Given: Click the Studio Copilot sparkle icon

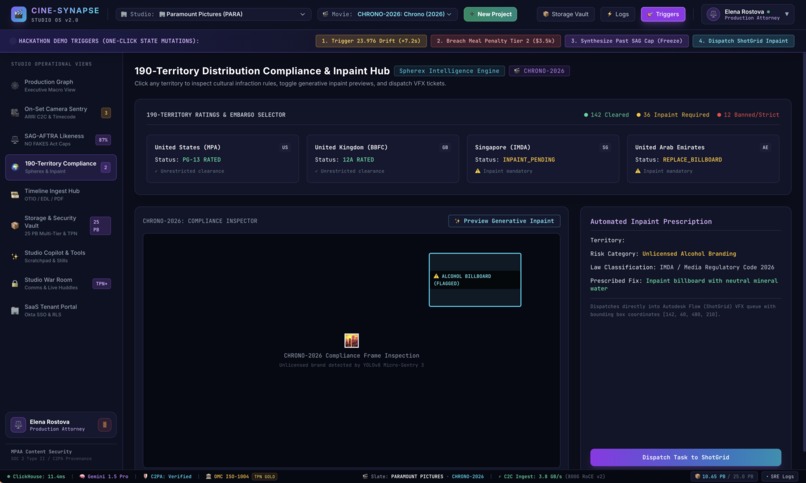Looking at the screenshot, I should pyautogui.click(x=15, y=256).
